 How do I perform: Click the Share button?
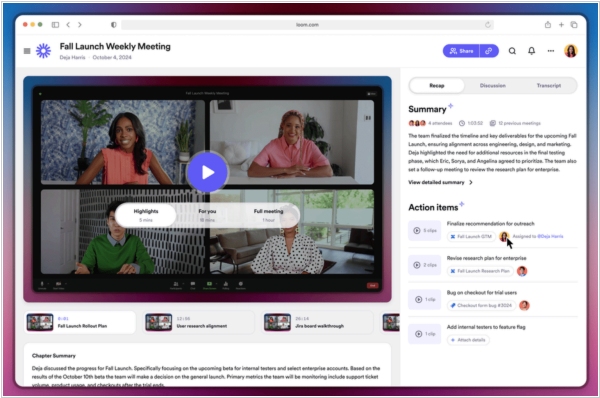(x=461, y=51)
